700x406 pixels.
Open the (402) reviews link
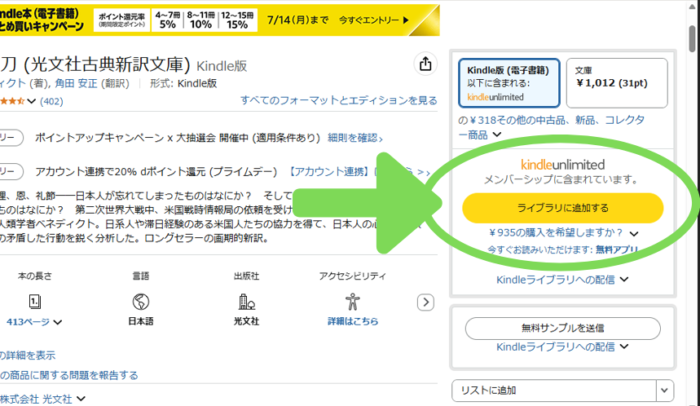tap(51, 101)
